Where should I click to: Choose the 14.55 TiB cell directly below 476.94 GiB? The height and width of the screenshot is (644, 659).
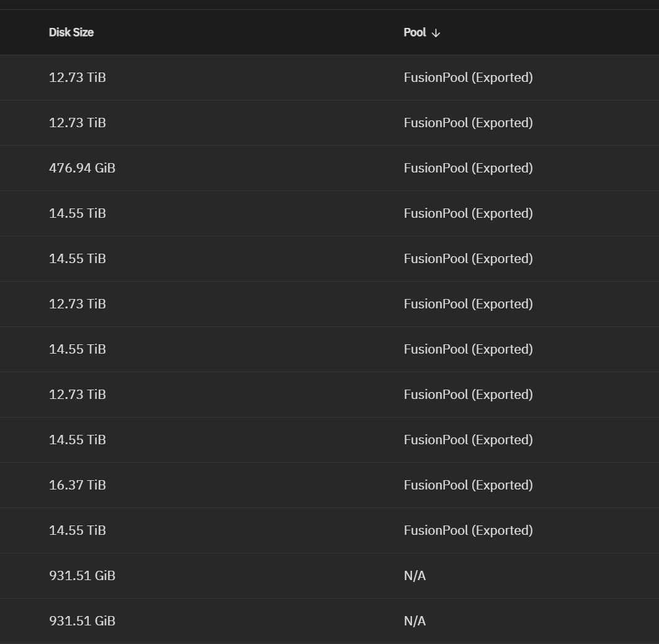tap(78, 213)
